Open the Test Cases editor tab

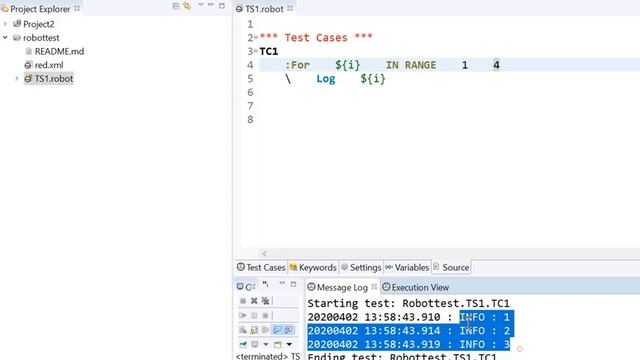[x=261, y=267]
